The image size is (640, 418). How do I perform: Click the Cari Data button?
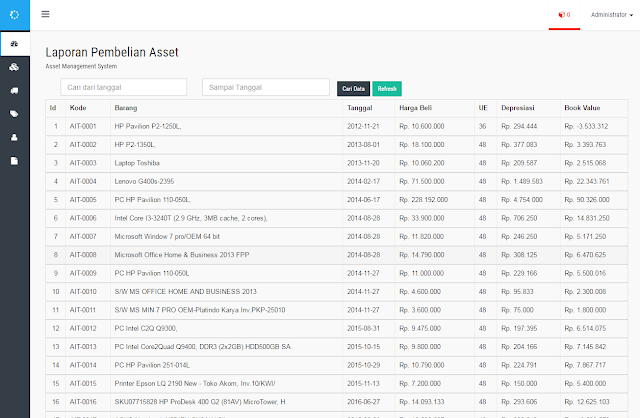point(353,89)
